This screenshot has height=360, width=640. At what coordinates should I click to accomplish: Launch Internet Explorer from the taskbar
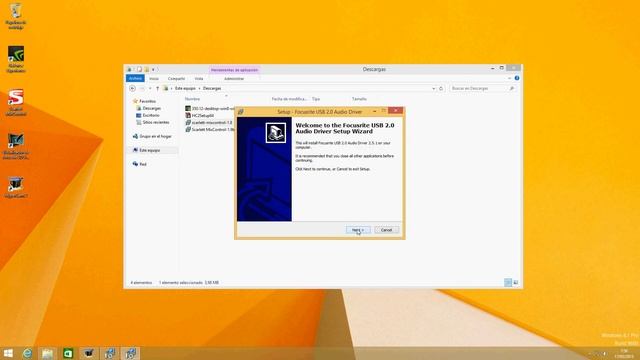coord(27,353)
